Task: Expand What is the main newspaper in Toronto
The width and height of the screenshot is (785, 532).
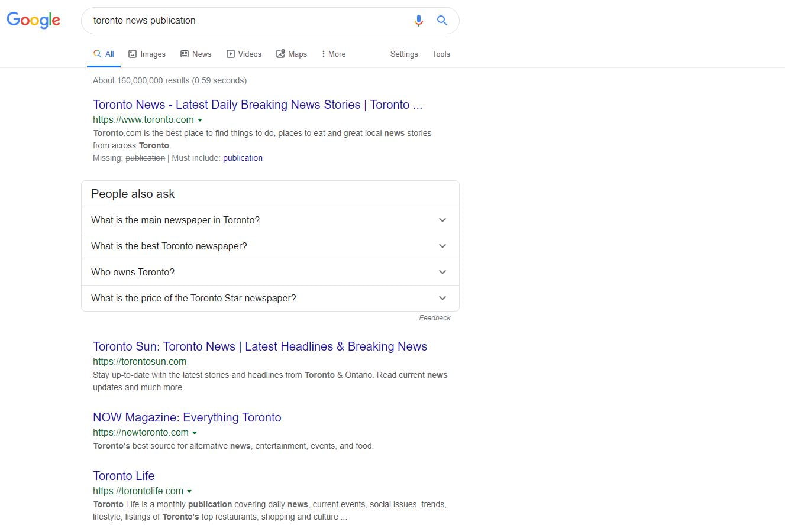Action: point(270,220)
